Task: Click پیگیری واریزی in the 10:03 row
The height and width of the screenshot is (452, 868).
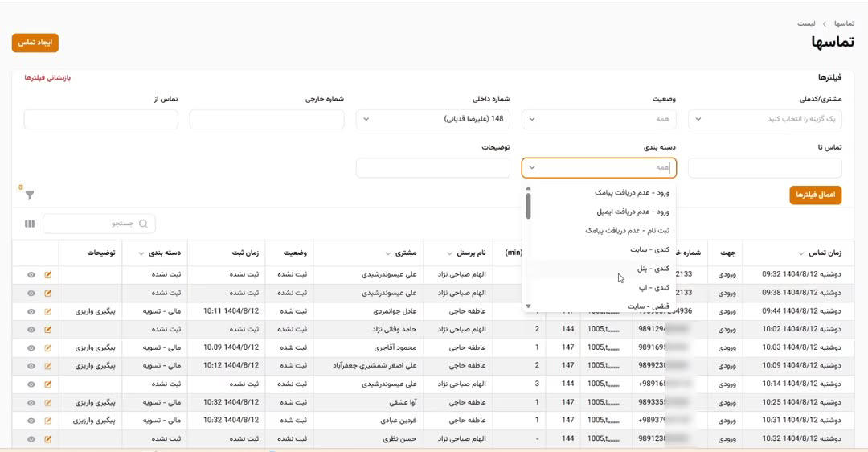Action: click(95, 348)
